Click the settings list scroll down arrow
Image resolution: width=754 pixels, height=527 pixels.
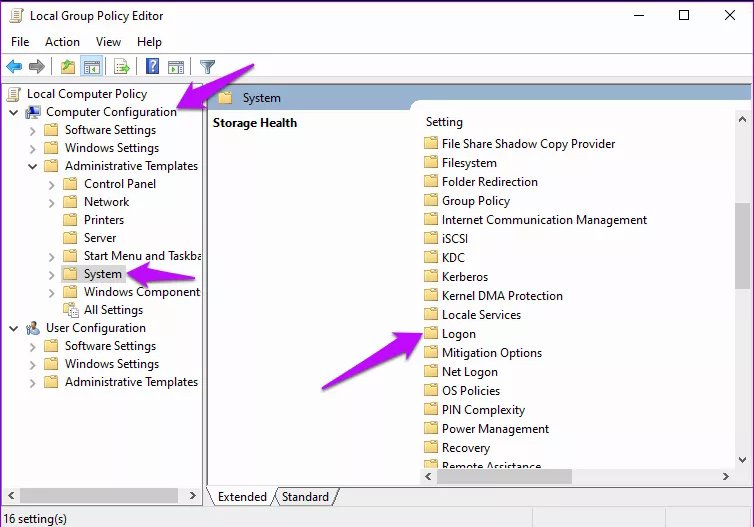[742, 460]
